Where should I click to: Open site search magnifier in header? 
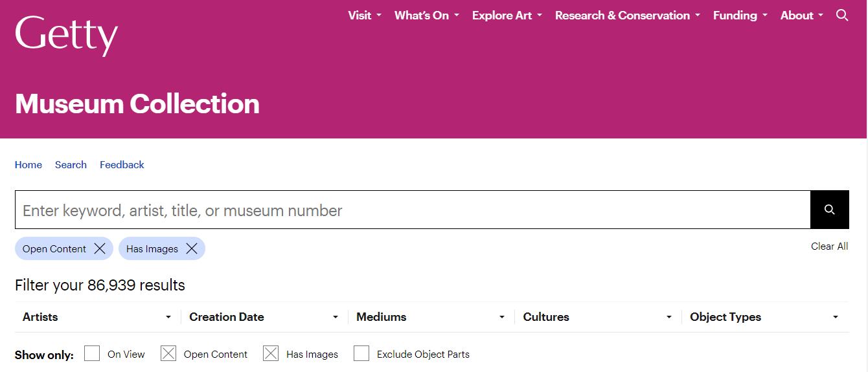[x=841, y=16]
